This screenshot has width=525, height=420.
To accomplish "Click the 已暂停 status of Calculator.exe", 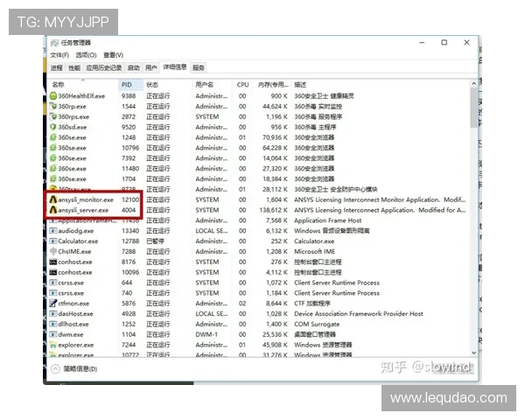I will pos(155,241).
